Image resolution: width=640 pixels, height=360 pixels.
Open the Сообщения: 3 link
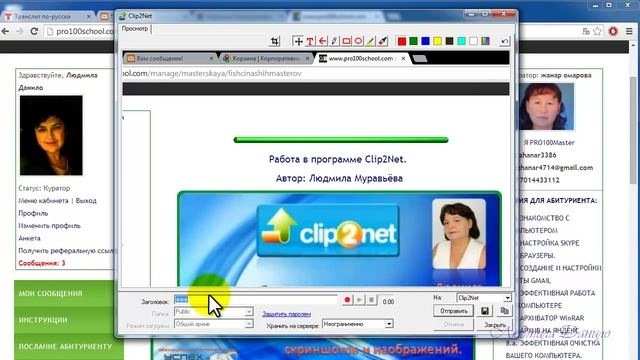42,263
